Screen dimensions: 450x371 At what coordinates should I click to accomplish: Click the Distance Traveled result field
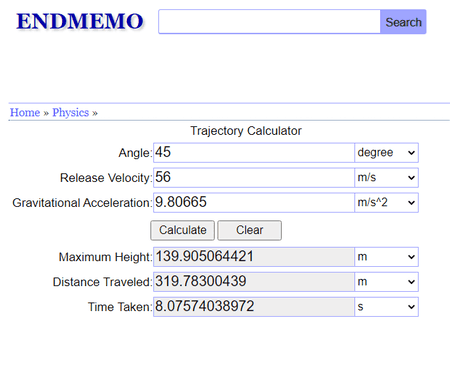(254, 282)
